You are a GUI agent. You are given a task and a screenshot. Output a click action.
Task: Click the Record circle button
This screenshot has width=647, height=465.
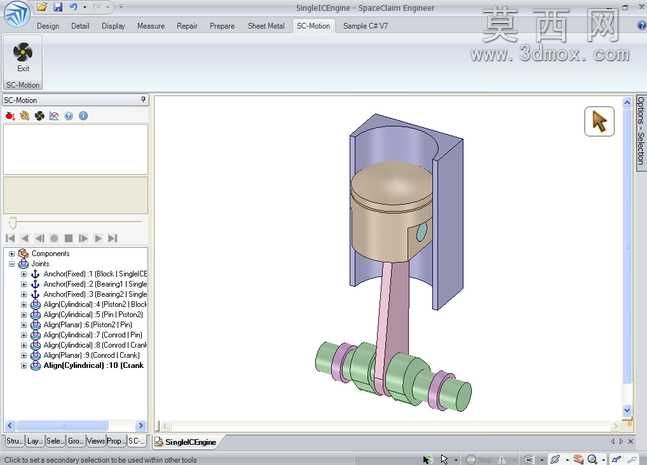pyautogui.click(x=54, y=238)
